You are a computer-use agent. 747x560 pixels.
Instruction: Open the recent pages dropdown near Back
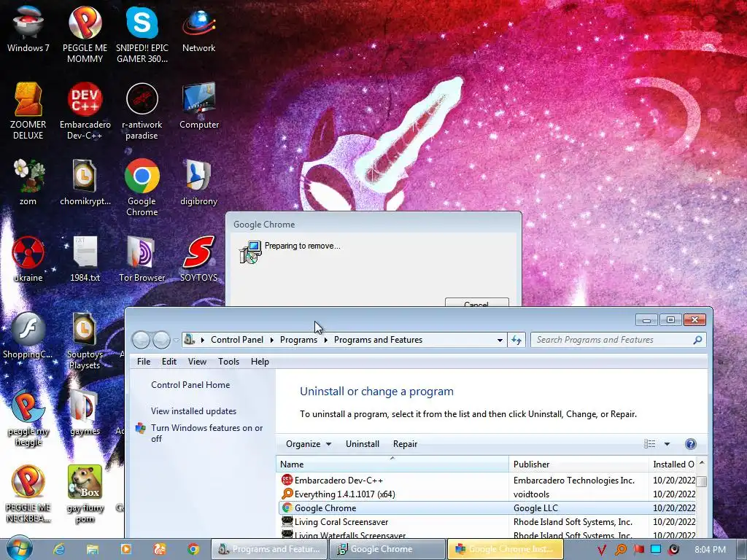(176, 340)
